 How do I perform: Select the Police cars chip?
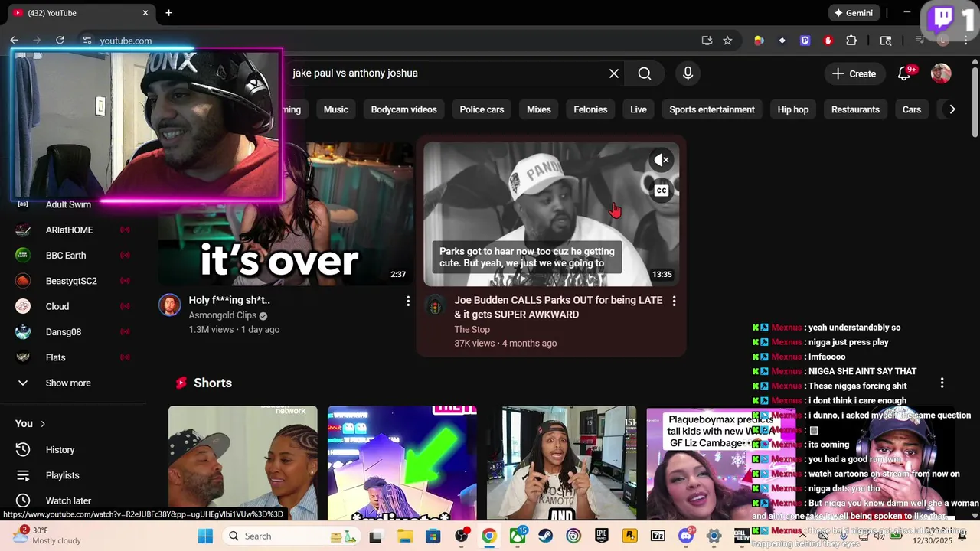click(482, 109)
